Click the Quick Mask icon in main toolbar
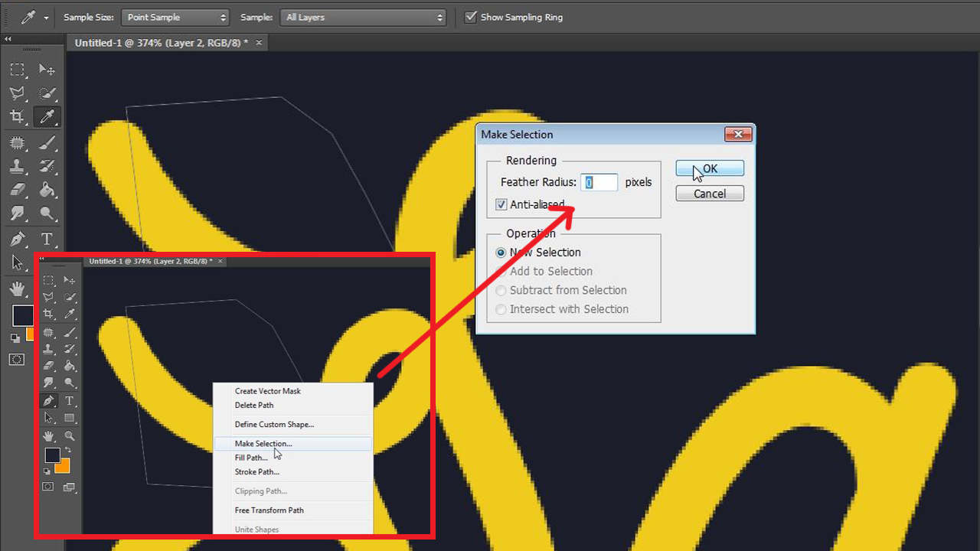This screenshot has height=551, width=980. (17, 360)
